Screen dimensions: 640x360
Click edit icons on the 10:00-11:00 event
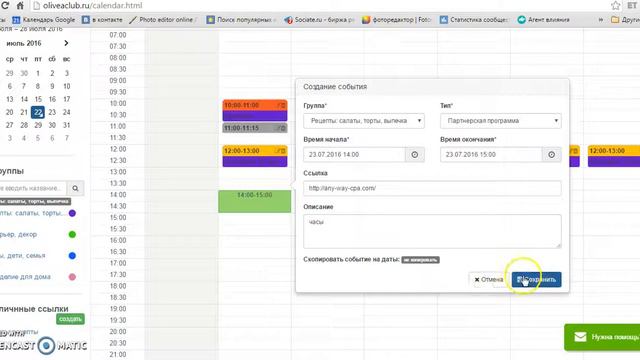click(x=282, y=105)
